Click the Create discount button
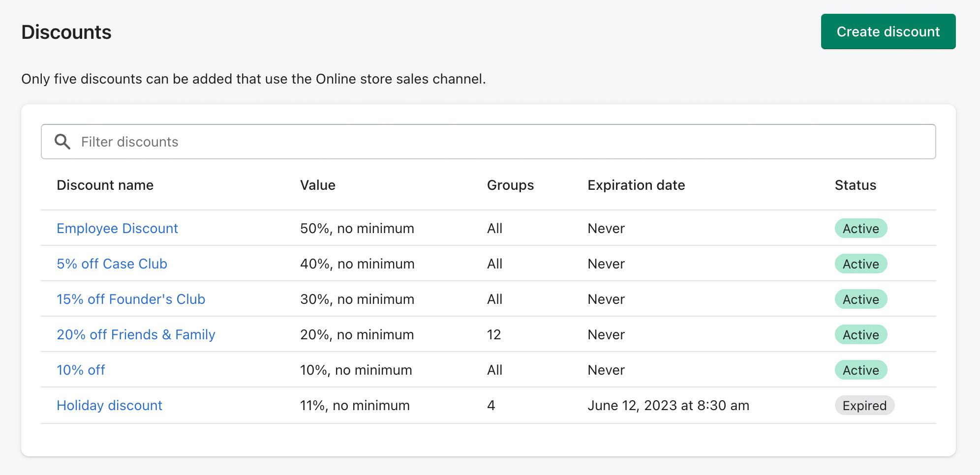Screen dimensions: 980x475 (888, 31)
